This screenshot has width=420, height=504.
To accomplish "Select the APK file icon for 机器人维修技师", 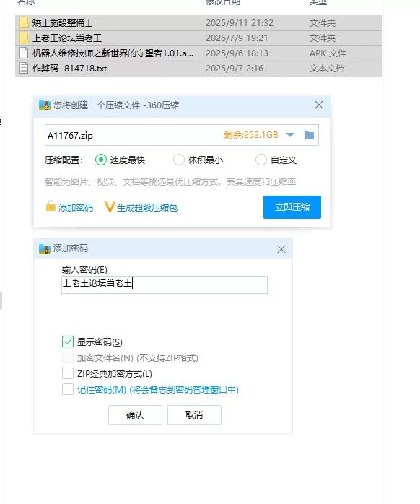I will 24,53.
